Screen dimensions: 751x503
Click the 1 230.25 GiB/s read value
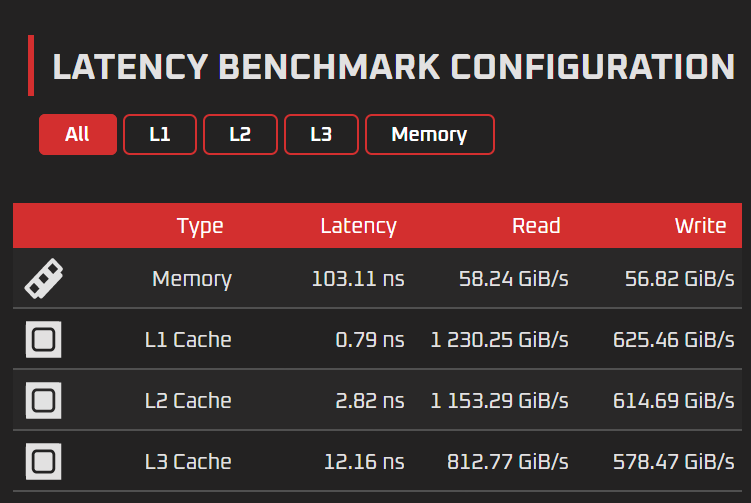tap(500, 340)
